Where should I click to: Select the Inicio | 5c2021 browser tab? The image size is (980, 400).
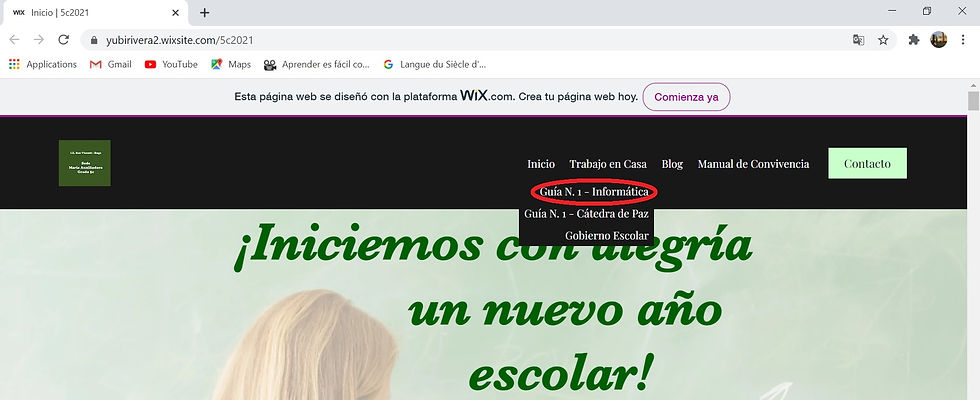(x=96, y=12)
